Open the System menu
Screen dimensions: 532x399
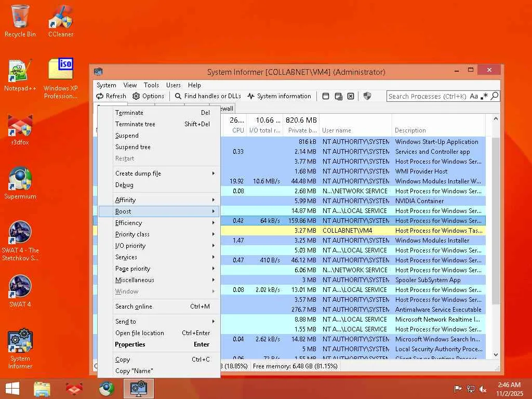pos(106,85)
